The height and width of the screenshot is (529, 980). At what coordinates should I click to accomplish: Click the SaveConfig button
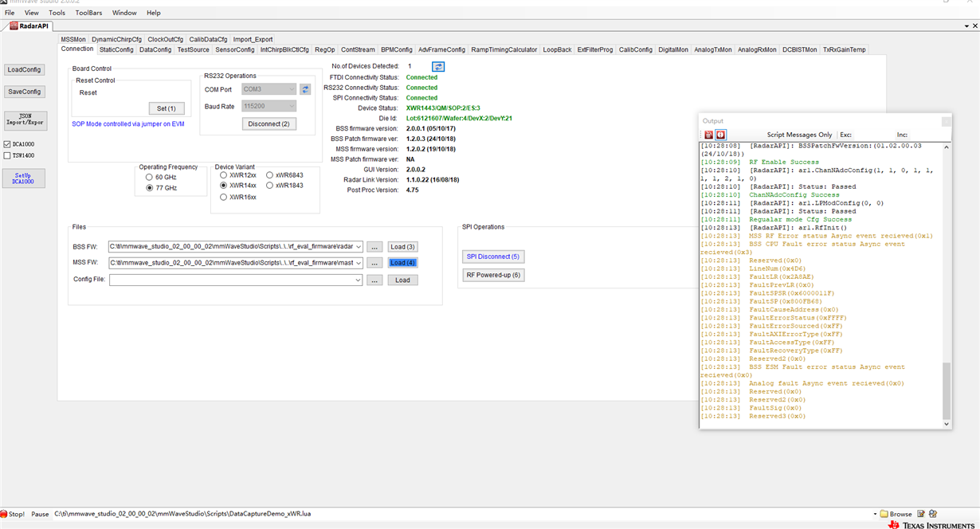coord(25,92)
